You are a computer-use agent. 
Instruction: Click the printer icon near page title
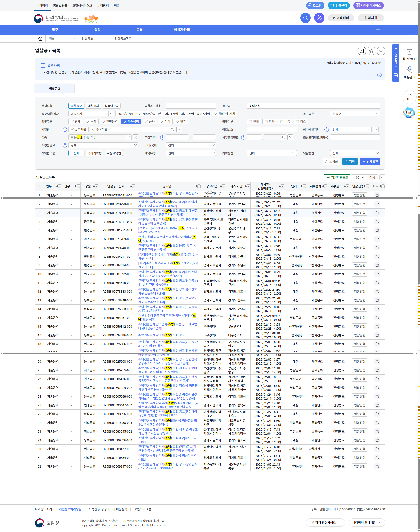click(x=381, y=51)
